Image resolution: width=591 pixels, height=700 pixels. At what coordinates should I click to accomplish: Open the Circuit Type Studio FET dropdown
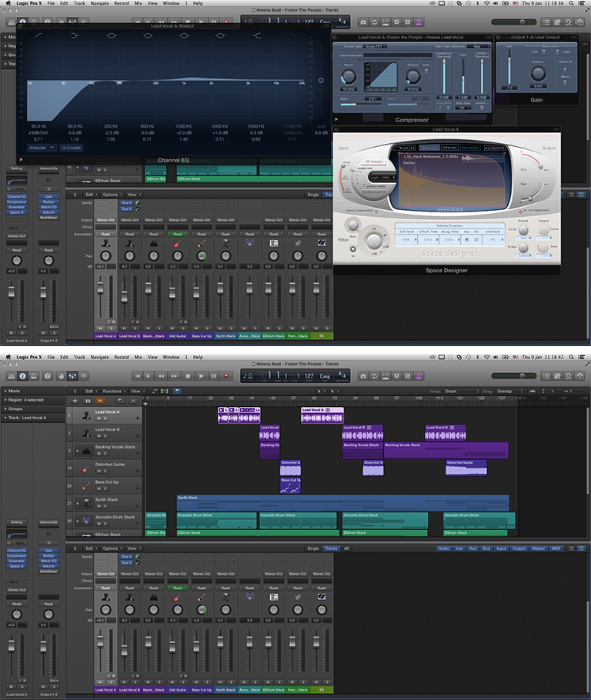click(x=376, y=46)
